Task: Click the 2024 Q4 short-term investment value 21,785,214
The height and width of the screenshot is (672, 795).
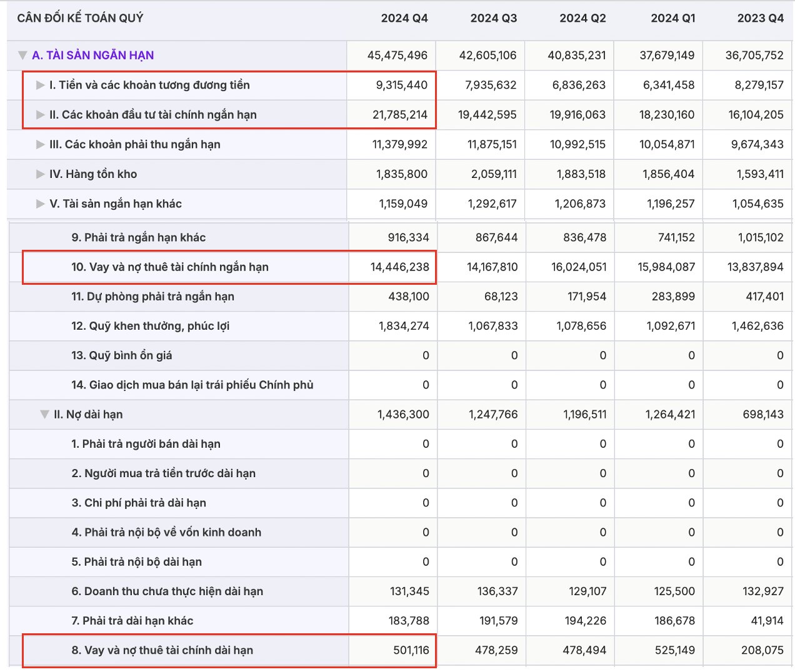Action: 399,115
